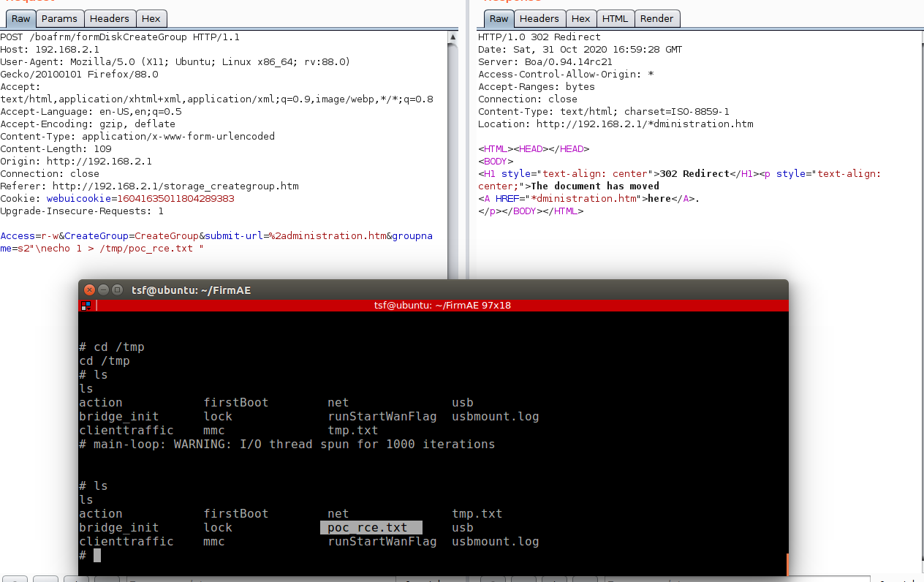Select the Raw tab in Response panel
Screen dimensions: 924x582
(499, 18)
